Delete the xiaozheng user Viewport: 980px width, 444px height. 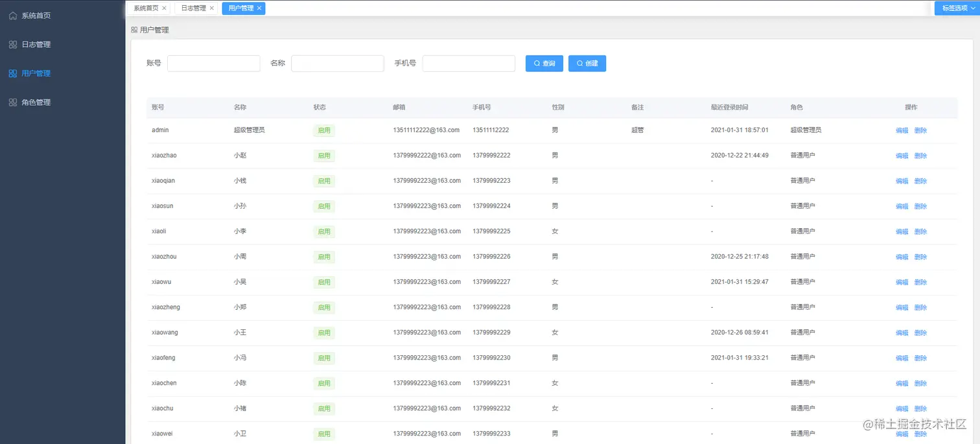pyautogui.click(x=920, y=307)
